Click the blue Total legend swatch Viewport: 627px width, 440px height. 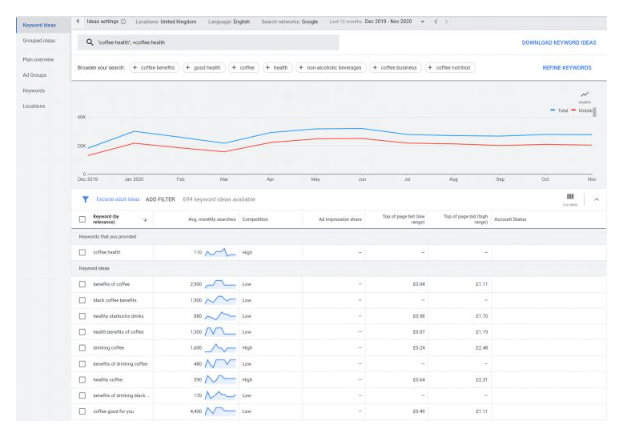click(554, 111)
